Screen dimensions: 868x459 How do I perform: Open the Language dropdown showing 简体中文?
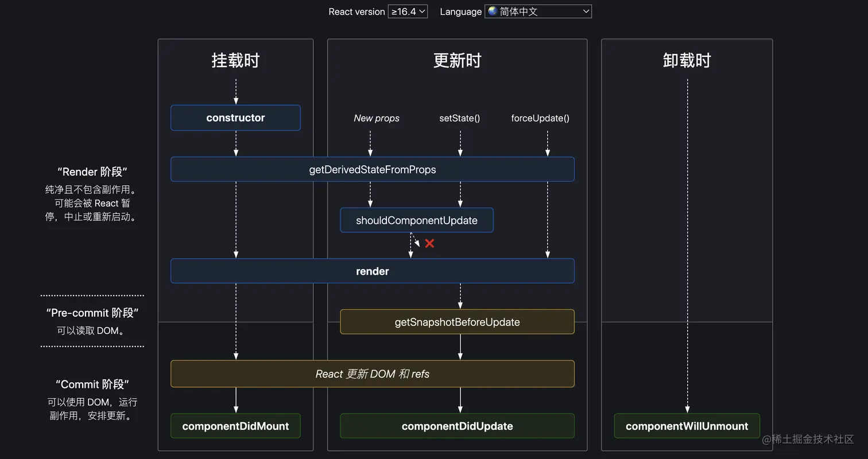pyautogui.click(x=538, y=11)
